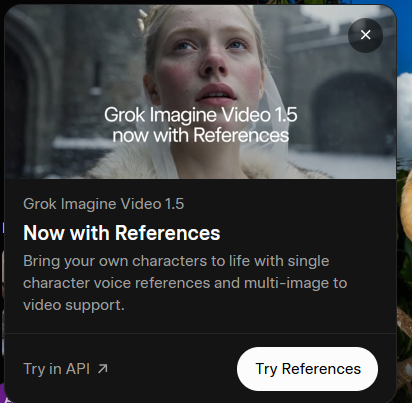The height and width of the screenshot is (403, 412).
Task: Click the 'now with References' banner overlay line
Action: 201,136
